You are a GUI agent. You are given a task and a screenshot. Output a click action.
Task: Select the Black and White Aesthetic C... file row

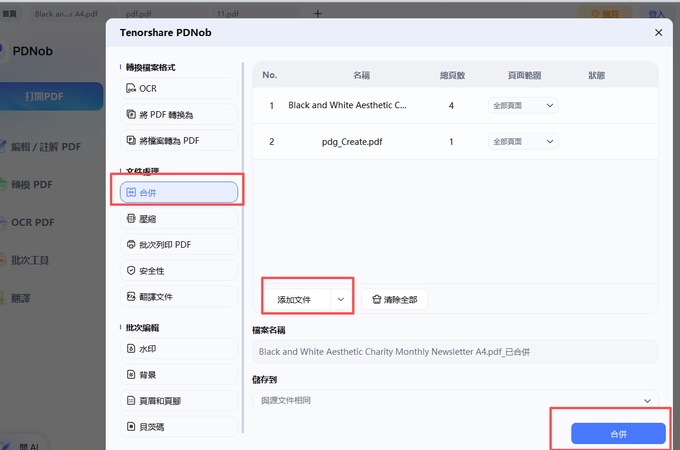point(455,105)
